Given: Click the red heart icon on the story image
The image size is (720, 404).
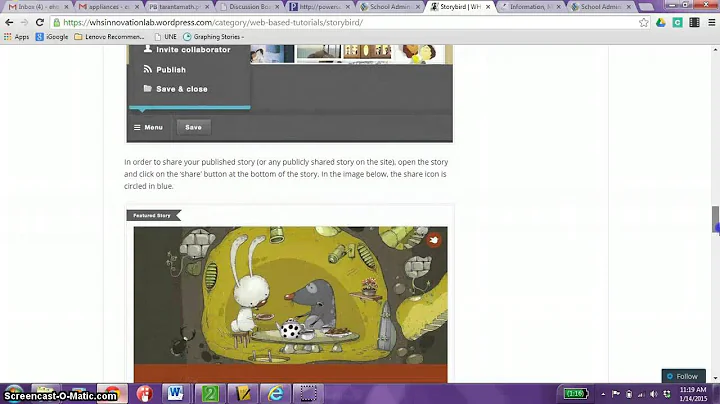Looking at the screenshot, I should [433, 240].
